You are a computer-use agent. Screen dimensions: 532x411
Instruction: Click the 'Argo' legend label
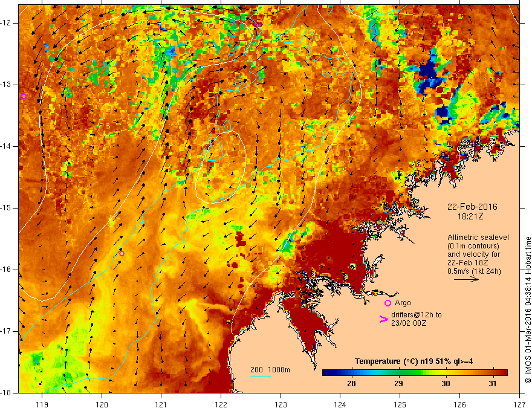pyautogui.click(x=403, y=303)
